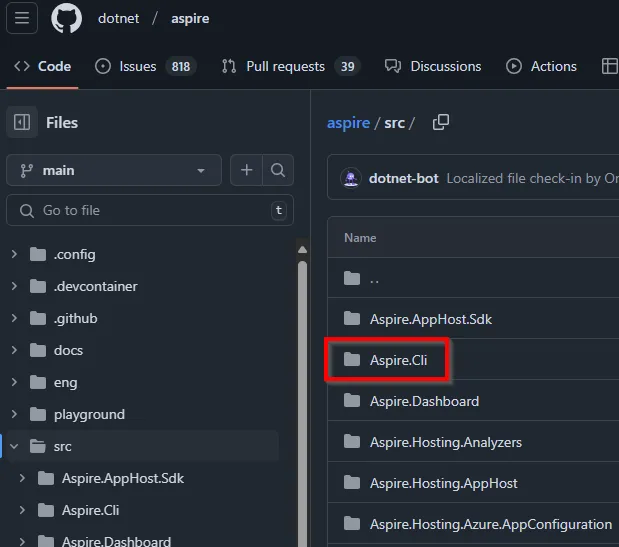This screenshot has width=619, height=547.
Task: Open the Pull requests tab
Action: coord(286,66)
